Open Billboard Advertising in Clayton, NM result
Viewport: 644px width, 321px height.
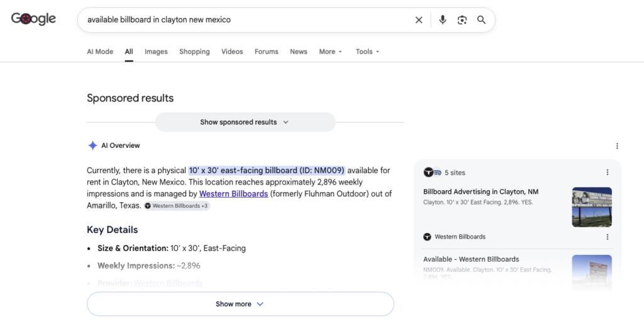tap(480, 191)
